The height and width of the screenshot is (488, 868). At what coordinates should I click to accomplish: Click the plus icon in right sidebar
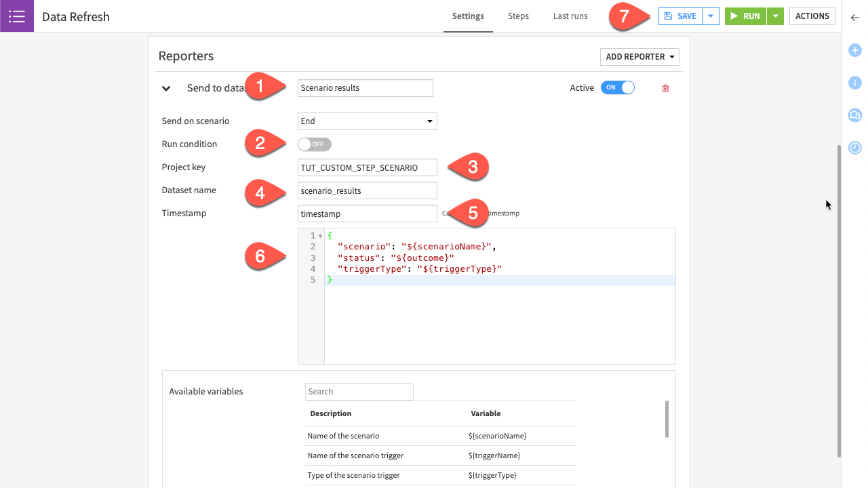(855, 50)
